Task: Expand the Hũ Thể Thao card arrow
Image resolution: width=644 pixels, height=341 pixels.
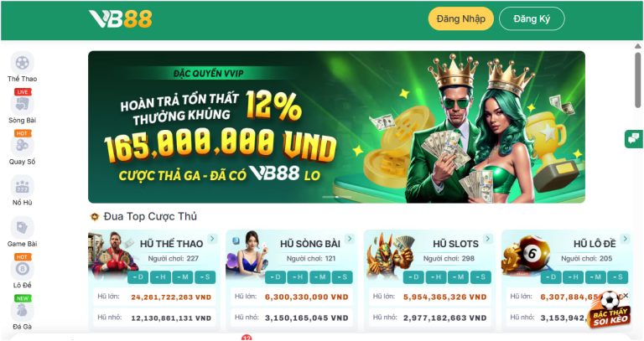Action: (x=212, y=239)
